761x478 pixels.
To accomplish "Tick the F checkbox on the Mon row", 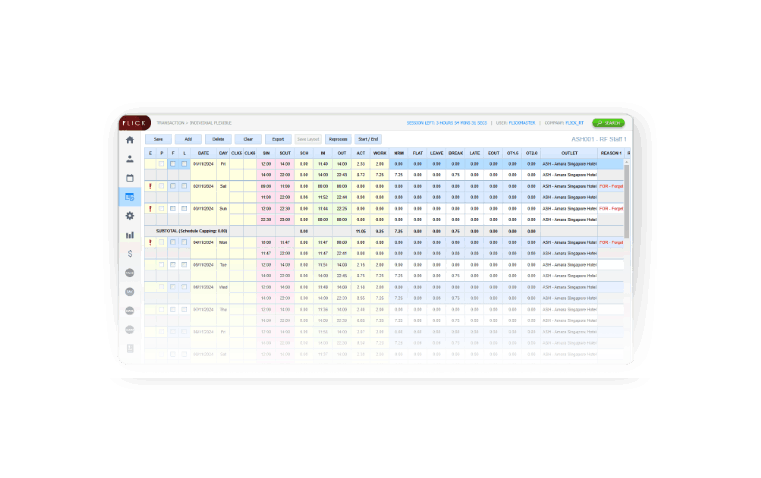I will coord(173,242).
